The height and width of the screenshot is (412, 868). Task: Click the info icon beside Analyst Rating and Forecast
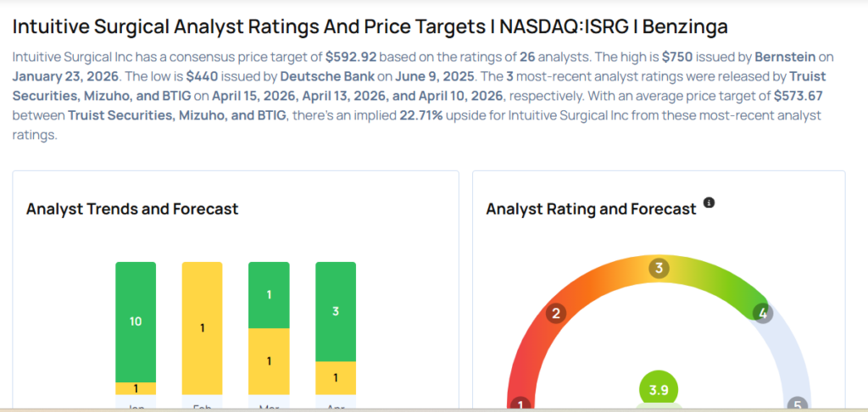(709, 203)
